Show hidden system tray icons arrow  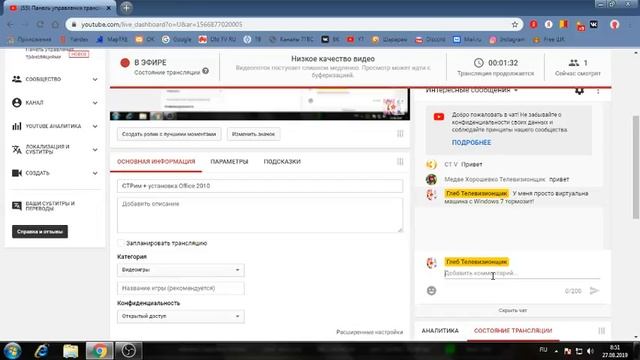[556, 351]
